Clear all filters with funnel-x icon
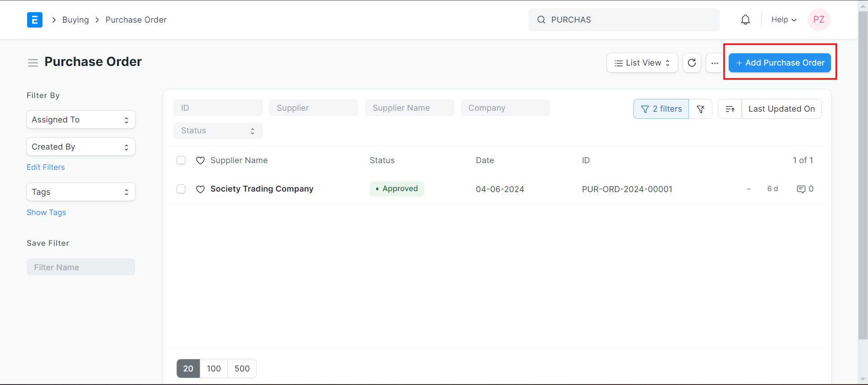 tap(701, 109)
